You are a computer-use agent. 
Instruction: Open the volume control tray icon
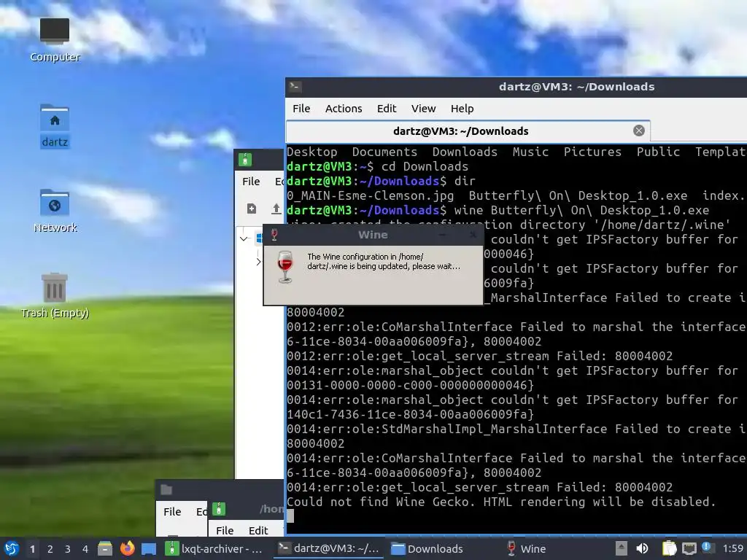coord(642,548)
